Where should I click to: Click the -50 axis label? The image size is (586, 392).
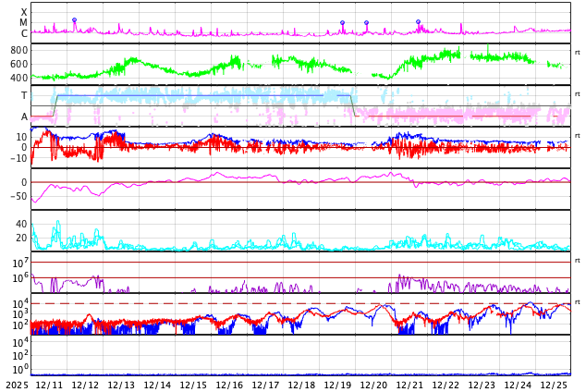tap(18, 196)
